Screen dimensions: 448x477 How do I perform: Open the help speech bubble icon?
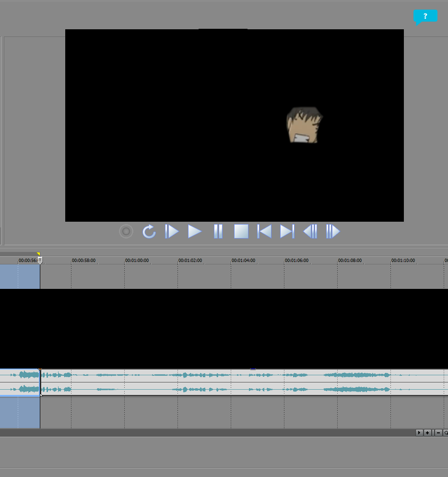(425, 16)
